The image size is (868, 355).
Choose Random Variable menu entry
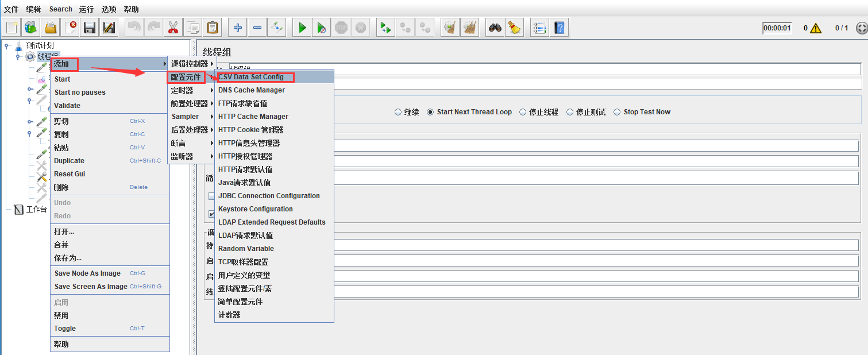coord(274,249)
